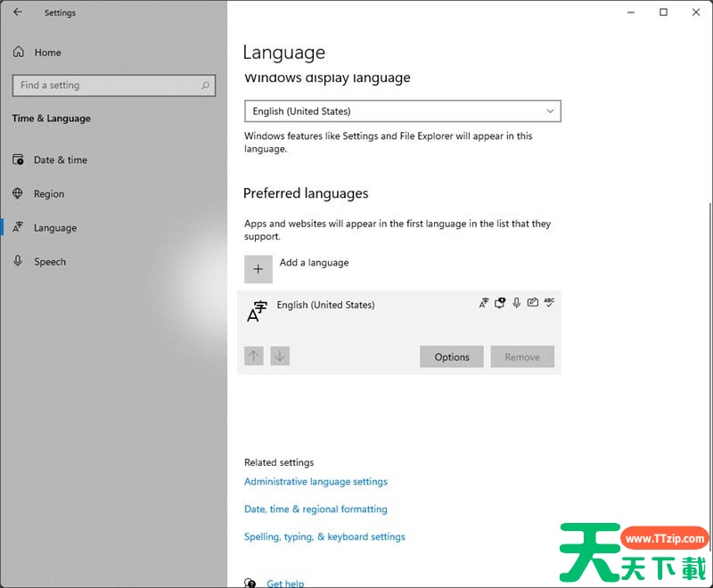713x588 pixels.
Task: Click the display language feature icon
Action: [484, 303]
